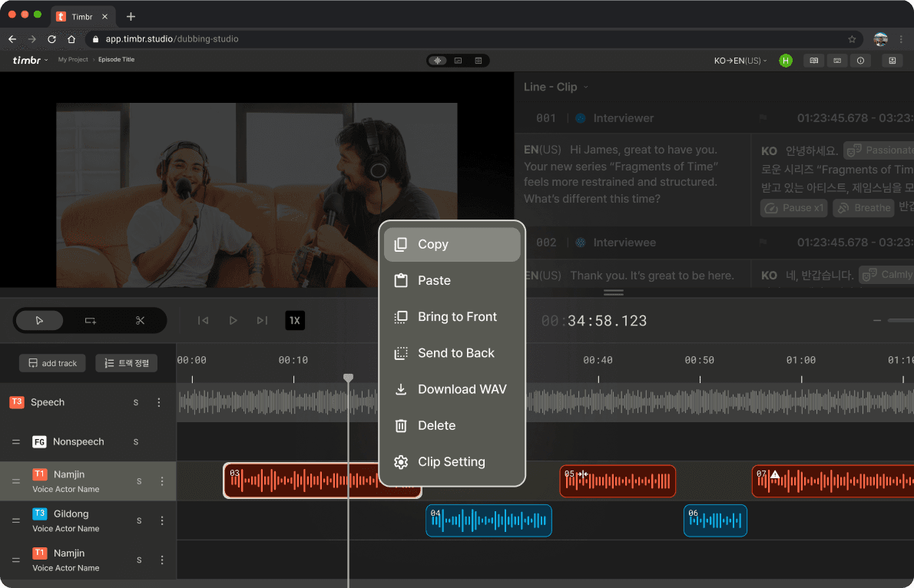This screenshot has width=914, height=588.
Task: Click the playhead marker on the timeline ruler
Action: pyautogui.click(x=348, y=378)
